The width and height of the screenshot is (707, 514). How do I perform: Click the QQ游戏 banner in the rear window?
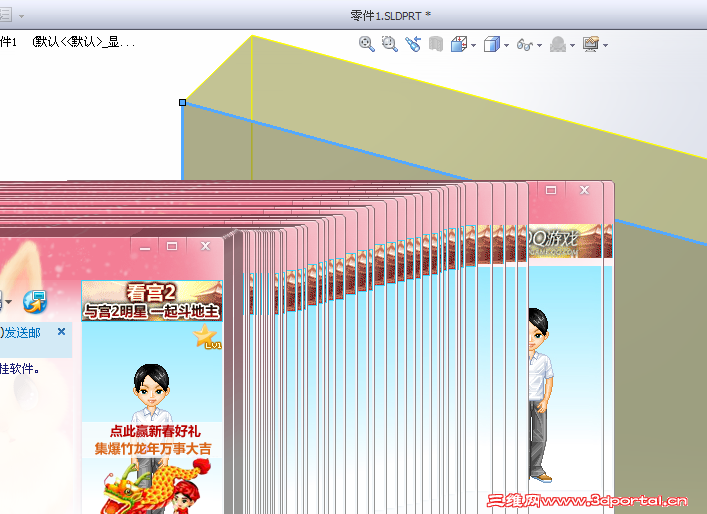[565, 241]
